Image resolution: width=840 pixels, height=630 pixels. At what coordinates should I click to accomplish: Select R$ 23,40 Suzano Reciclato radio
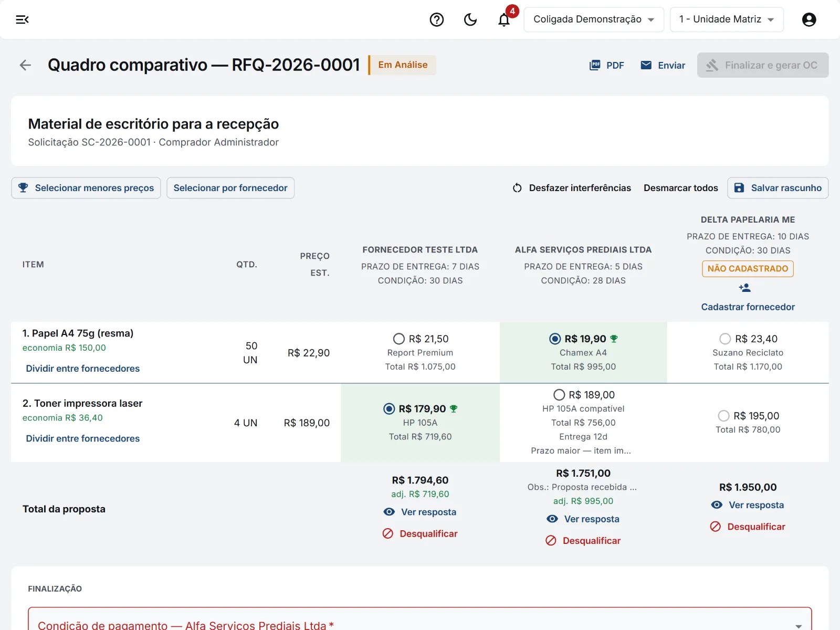tap(725, 339)
